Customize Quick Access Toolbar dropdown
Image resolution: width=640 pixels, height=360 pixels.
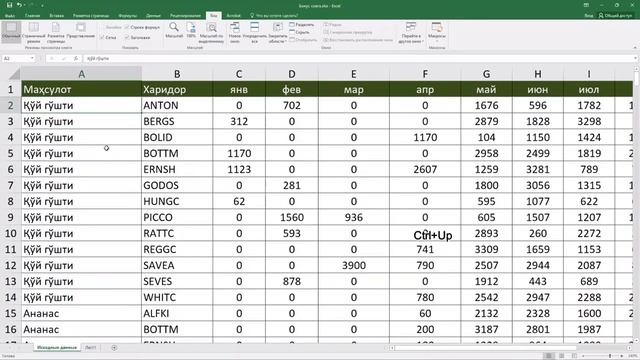tap(42, 5)
